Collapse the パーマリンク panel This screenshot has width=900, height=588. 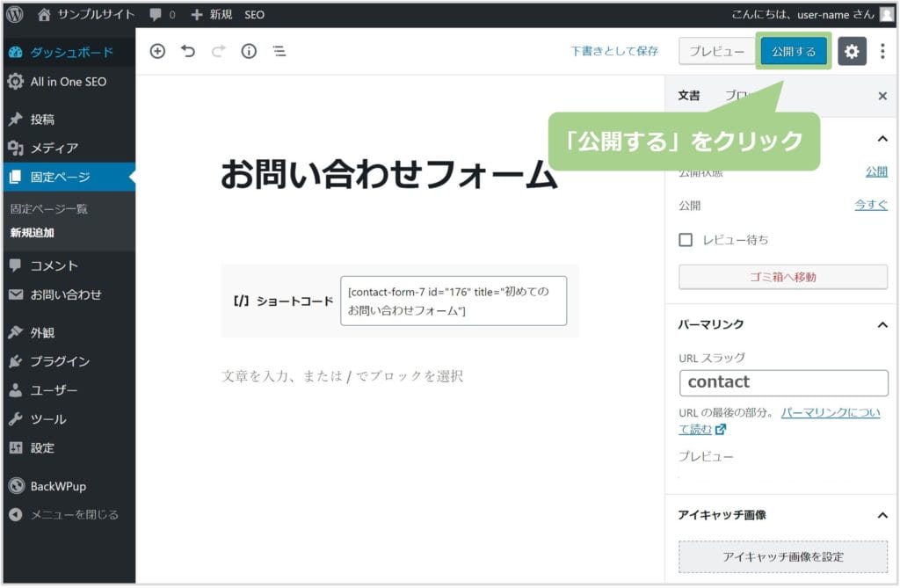882,325
